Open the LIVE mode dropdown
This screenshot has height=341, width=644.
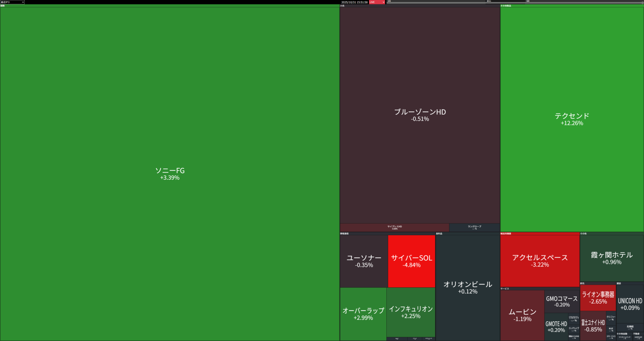[377, 2]
